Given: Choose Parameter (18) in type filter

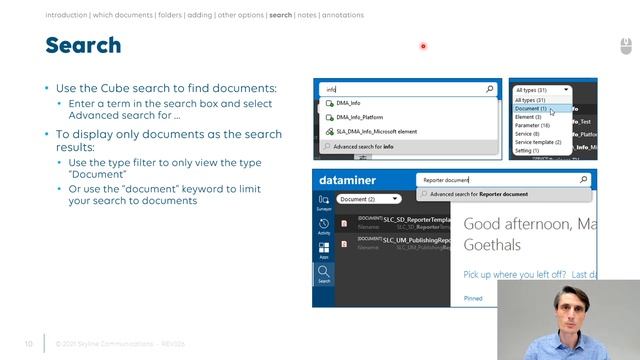Looking at the screenshot, I should 542,125.
